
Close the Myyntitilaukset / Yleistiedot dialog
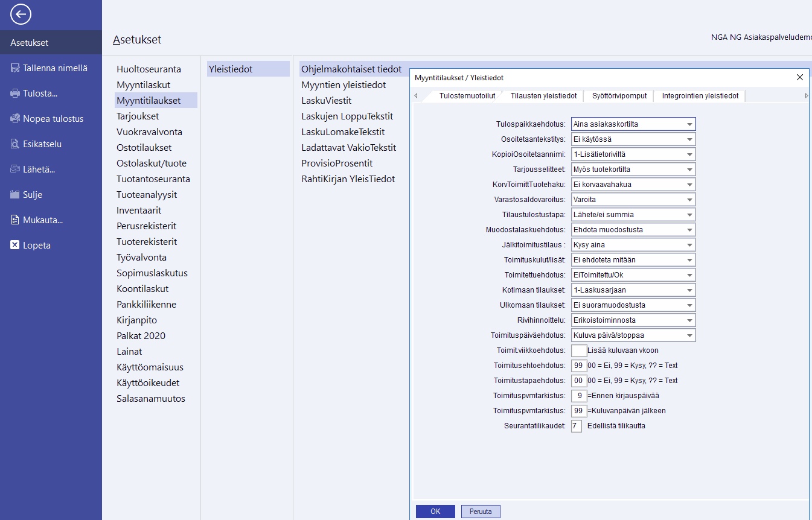tap(800, 77)
